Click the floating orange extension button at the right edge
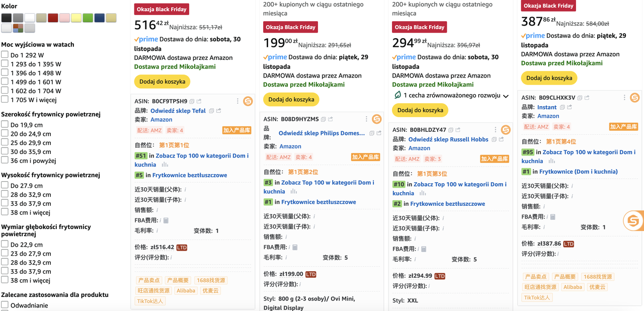 (x=633, y=221)
